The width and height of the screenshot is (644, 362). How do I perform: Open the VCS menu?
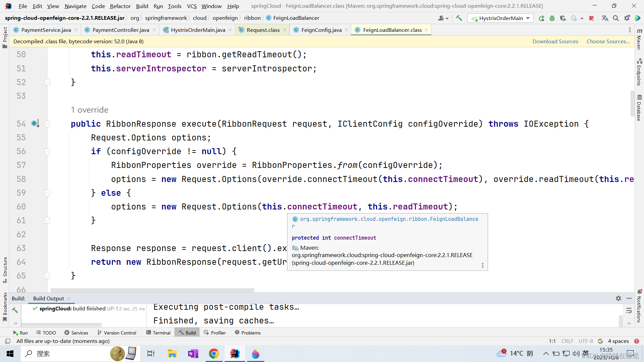[x=192, y=6]
